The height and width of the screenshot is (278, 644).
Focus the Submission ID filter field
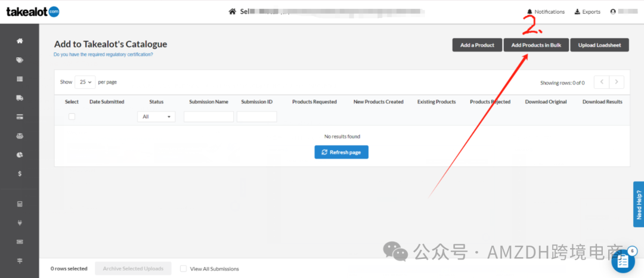(256, 116)
